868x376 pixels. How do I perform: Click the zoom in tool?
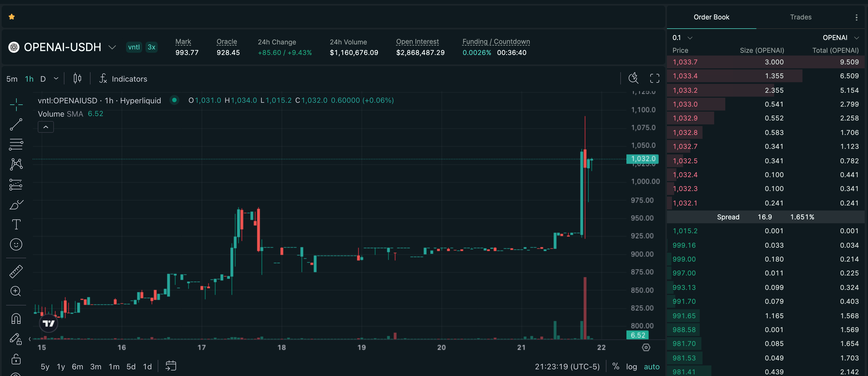pos(16,291)
